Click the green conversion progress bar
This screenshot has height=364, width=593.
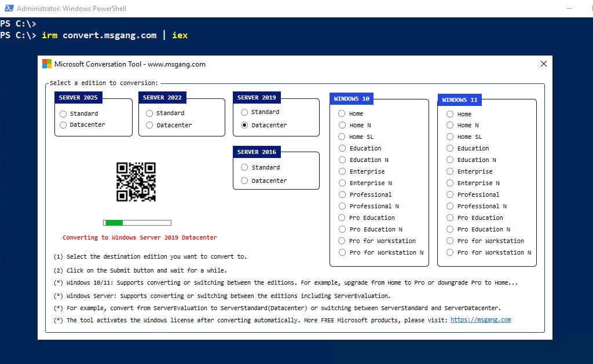coord(137,223)
